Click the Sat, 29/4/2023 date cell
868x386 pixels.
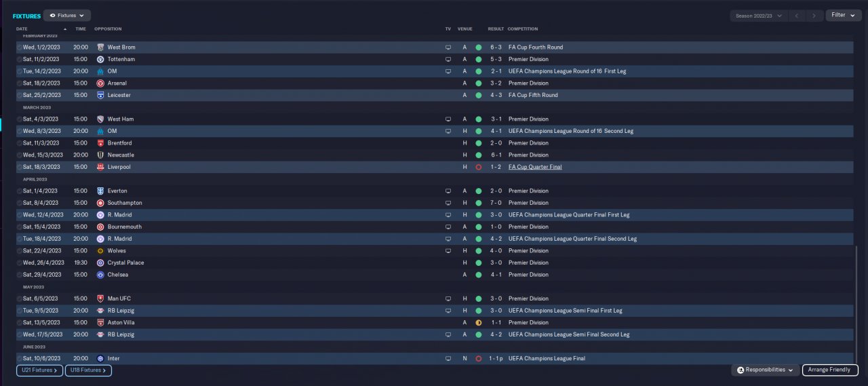(42, 275)
